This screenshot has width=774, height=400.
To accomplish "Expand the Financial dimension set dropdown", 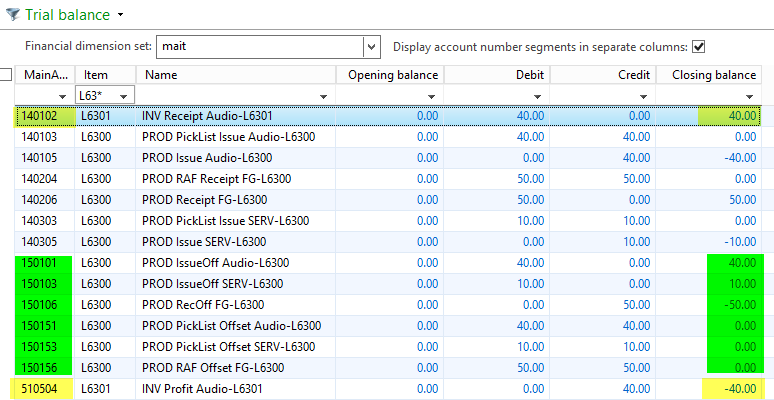I will point(372,47).
